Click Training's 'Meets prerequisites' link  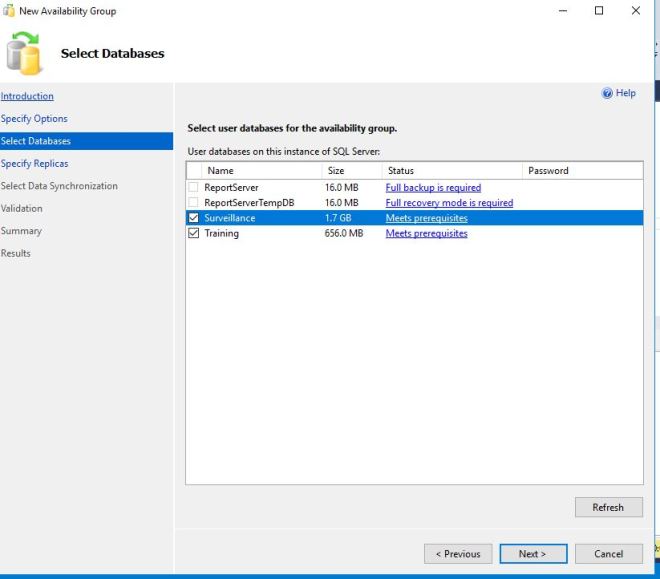(426, 233)
